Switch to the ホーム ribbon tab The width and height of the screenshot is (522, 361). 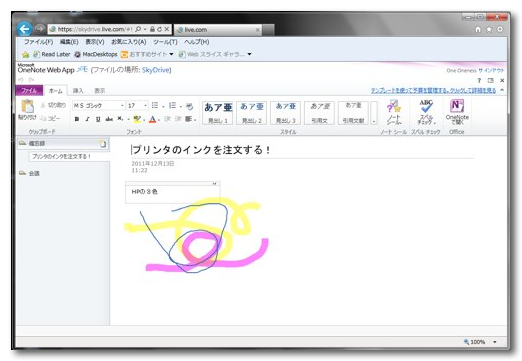(x=56, y=91)
